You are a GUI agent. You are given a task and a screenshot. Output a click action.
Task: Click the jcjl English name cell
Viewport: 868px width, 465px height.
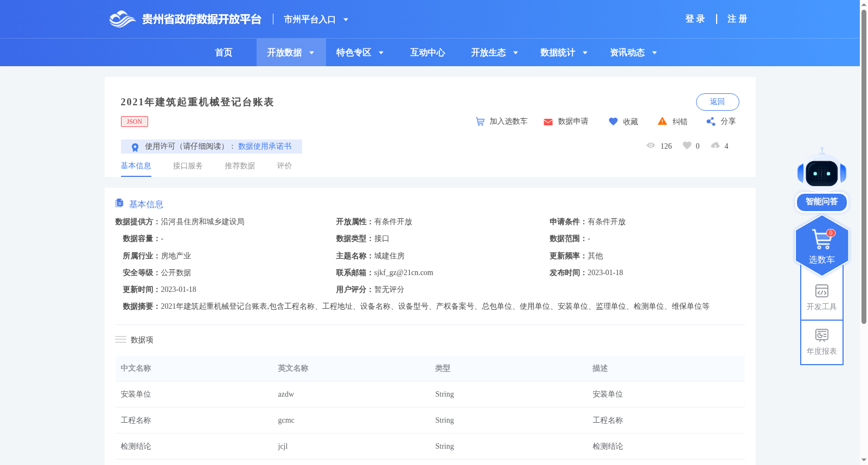[x=283, y=447]
